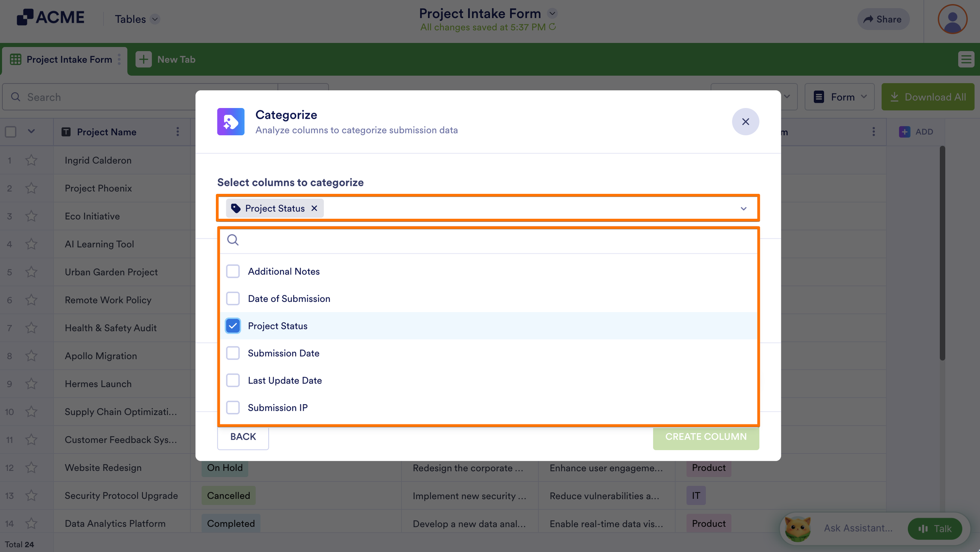Screen dimensions: 980x552
Task: Uncheck the Project Status checkbox
Action: tap(233, 326)
